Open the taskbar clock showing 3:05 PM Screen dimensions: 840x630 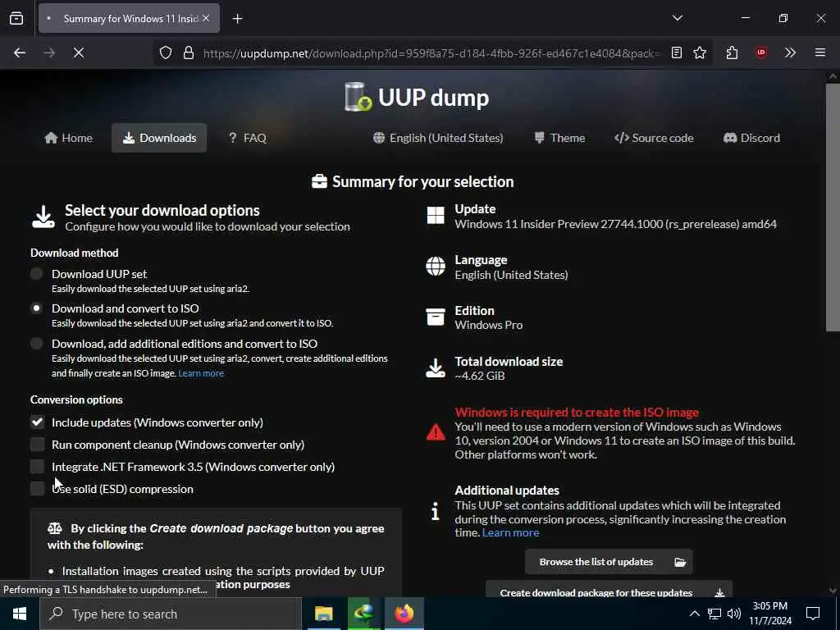tap(769, 614)
